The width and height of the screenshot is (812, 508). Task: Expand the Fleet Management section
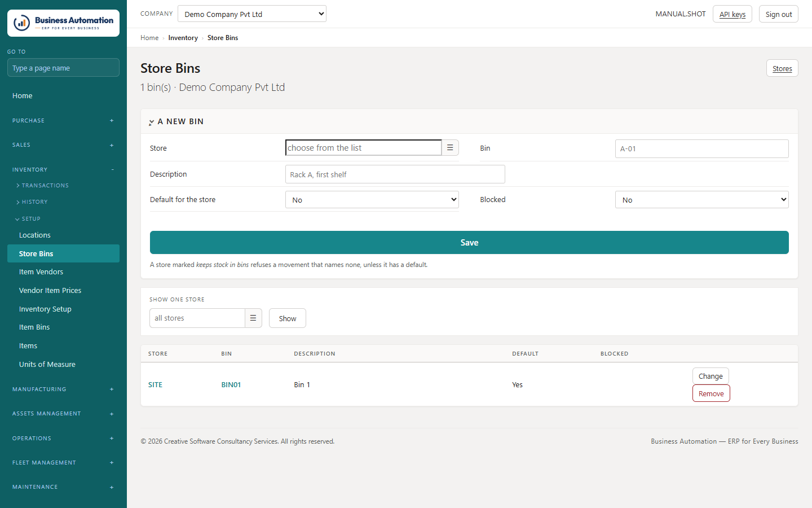63,463
